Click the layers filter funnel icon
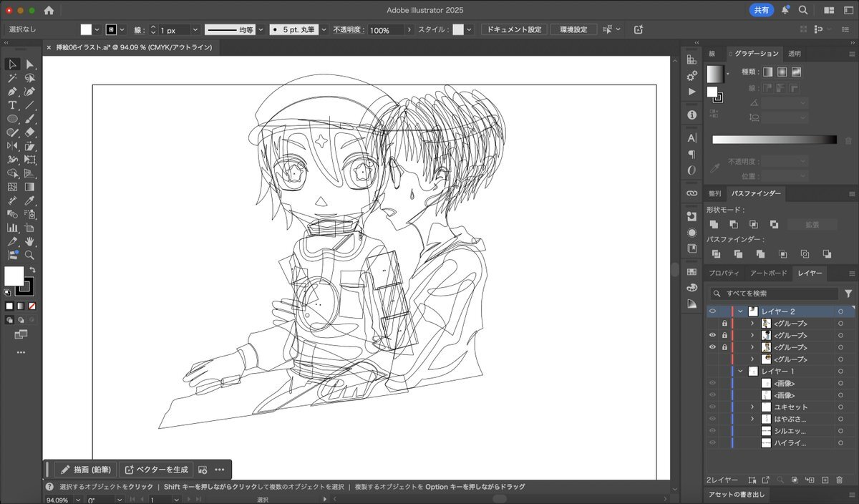This screenshot has height=504, width=859. (848, 294)
